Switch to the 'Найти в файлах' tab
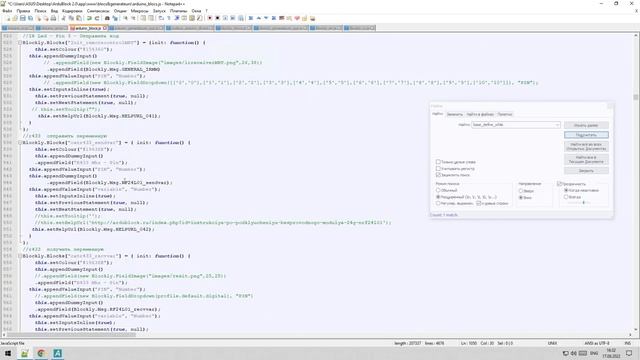This screenshot has height=360, width=640. point(480,114)
